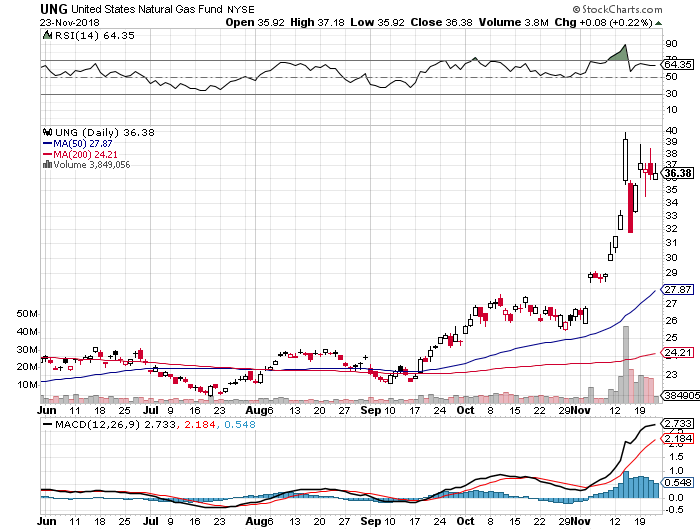
Task: Click the red line swatch next to MA(200)
Action: click(47, 154)
